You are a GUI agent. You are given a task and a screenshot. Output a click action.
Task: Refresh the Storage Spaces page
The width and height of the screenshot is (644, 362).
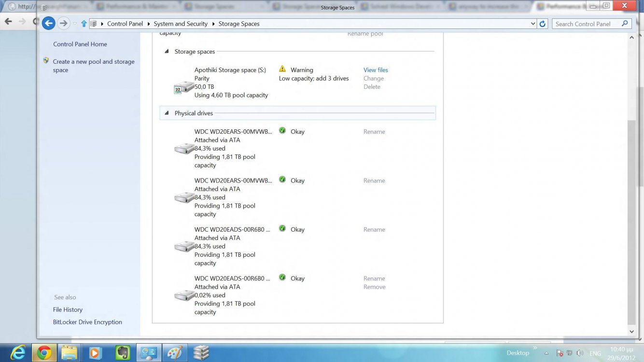pos(542,24)
